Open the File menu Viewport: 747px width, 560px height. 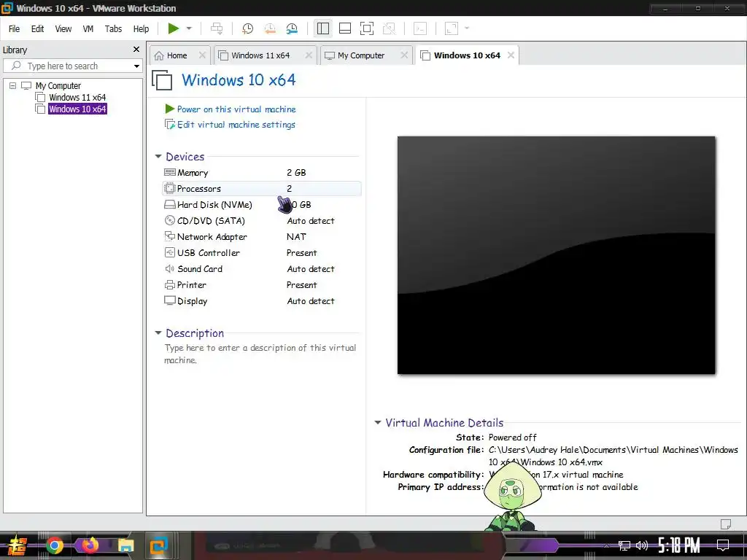(x=15, y=29)
